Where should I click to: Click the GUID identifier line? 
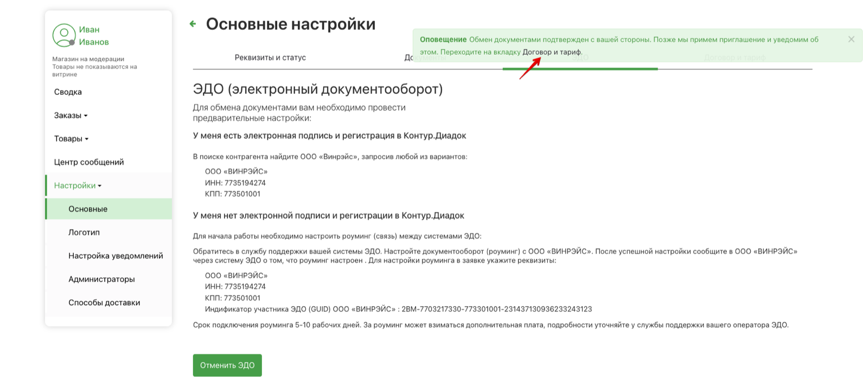(398, 309)
